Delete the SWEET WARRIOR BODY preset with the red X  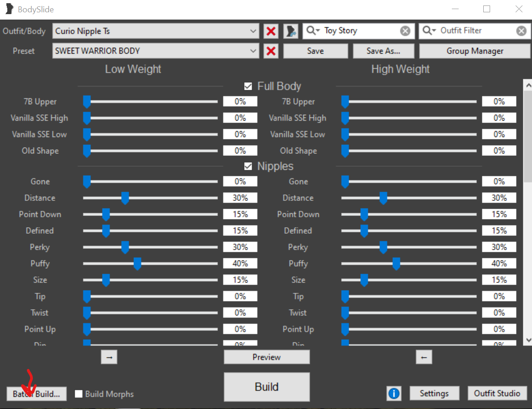[x=271, y=51]
